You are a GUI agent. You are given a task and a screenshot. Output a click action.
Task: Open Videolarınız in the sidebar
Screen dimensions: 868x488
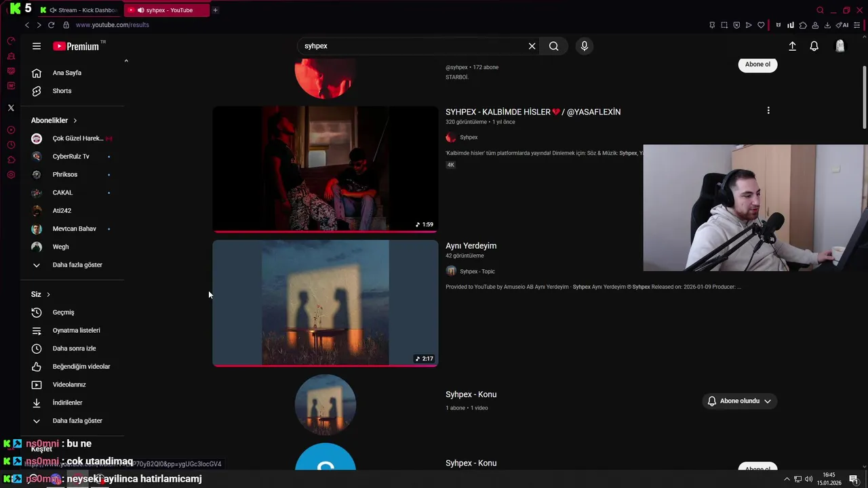72,385
